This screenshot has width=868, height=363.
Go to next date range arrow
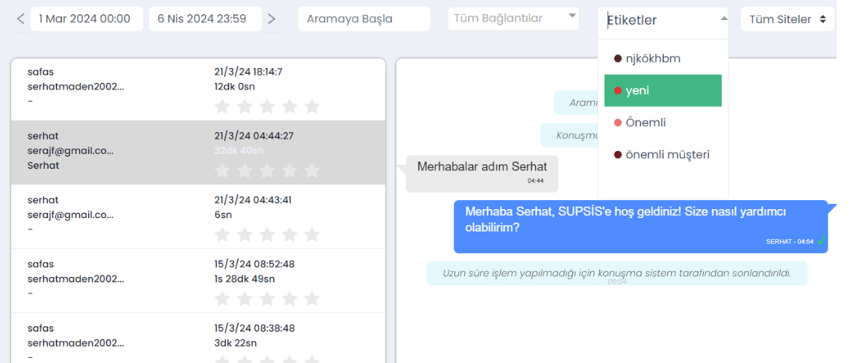[271, 19]
